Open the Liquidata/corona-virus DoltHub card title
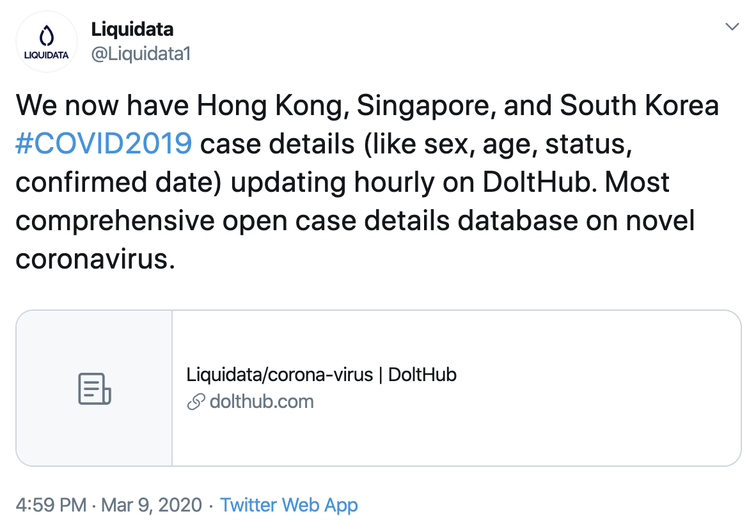This screenshot has height=532, width=756. [x=321, y=375]
